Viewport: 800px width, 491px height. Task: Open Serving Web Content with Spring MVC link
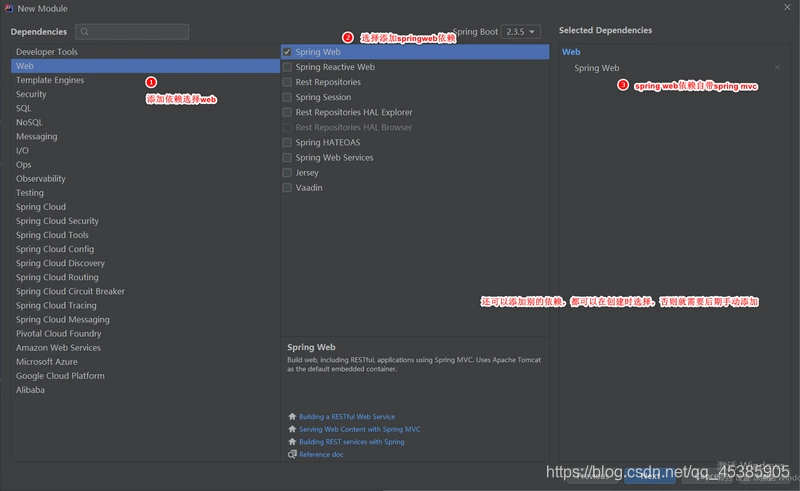pyautogui.click(x=360, y=429)
